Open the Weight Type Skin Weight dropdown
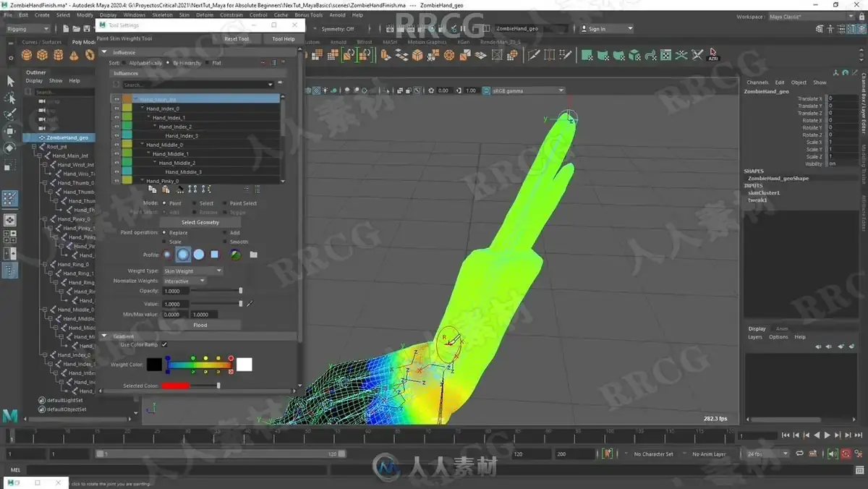 (192, 271)
